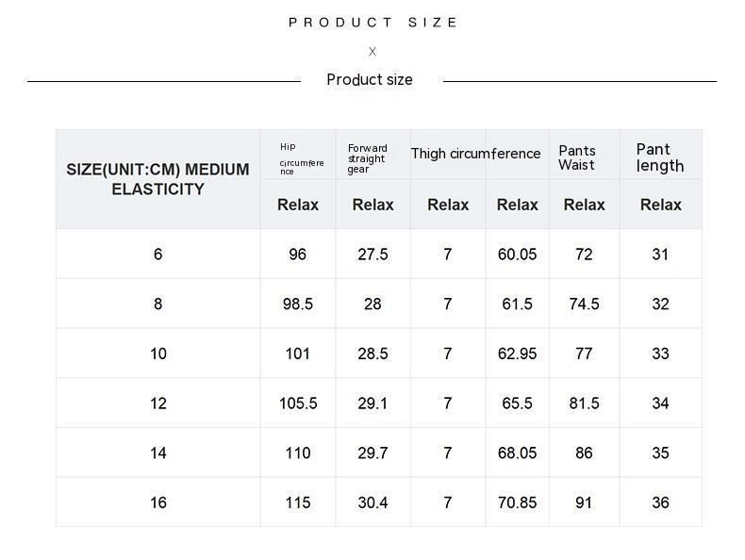The height and width of the screenshot is (560, 745).
Task: Select the thigh value 70.85
Action: click(x=517, y=503)
